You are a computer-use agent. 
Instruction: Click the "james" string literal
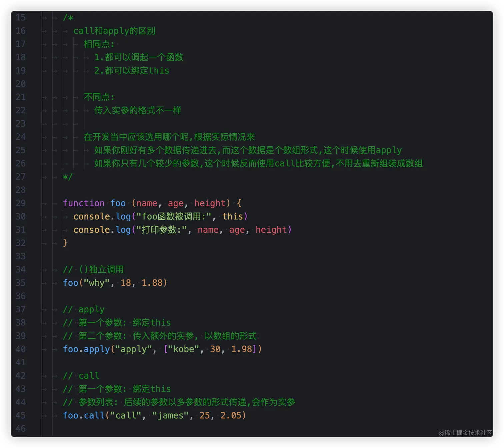pos(170,415)
